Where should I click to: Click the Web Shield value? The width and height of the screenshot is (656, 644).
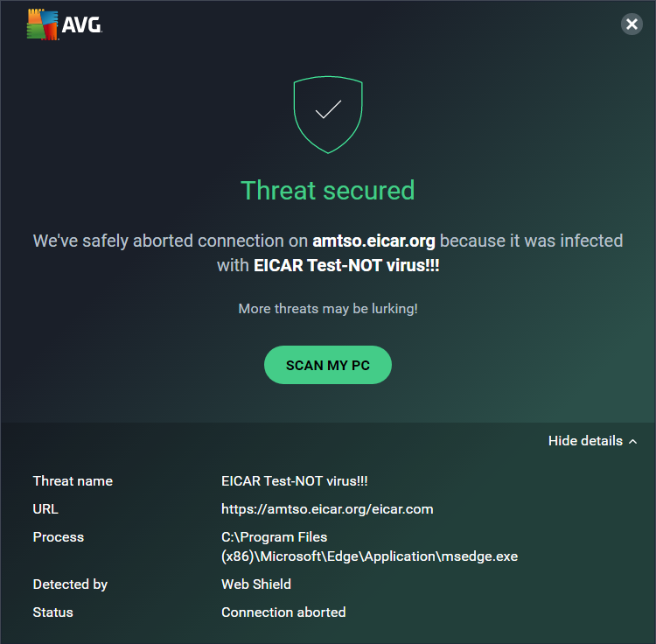256,584
